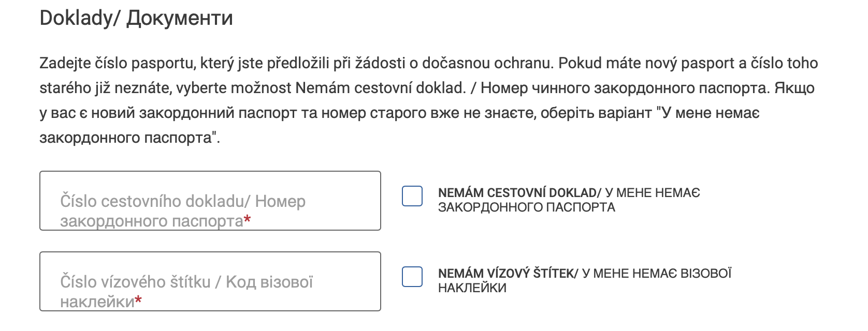The image size is (868, 331).
Task: Click the "ЗАКОРДОННОГО ПАСПОРТА" checkbox label text
Action: pyautogui.click(x=526, y=207)
